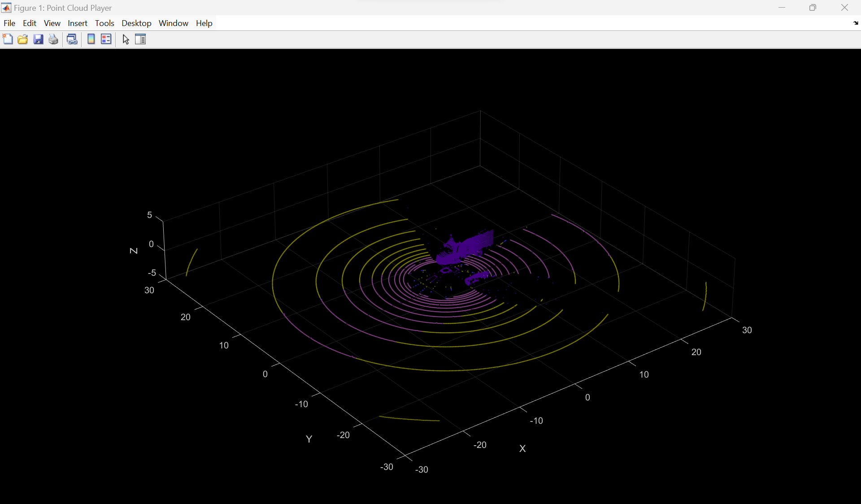The image size is (861, 504).
Task: Insert a colorbar with the toolbar icon
Action: tap(91, 39)
